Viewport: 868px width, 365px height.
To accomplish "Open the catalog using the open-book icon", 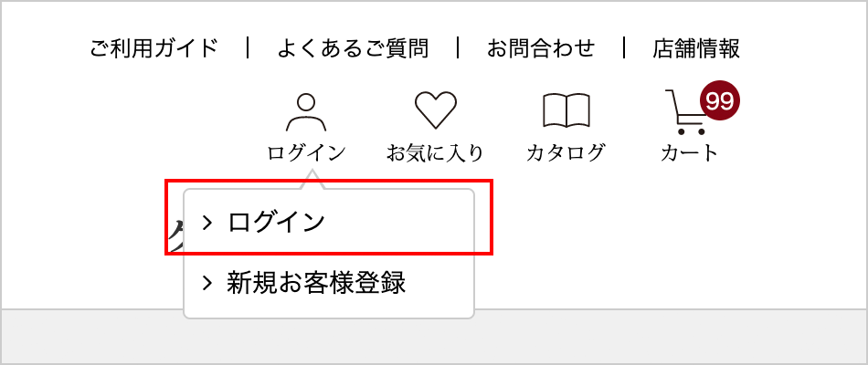I will click(x=566, y=110).
